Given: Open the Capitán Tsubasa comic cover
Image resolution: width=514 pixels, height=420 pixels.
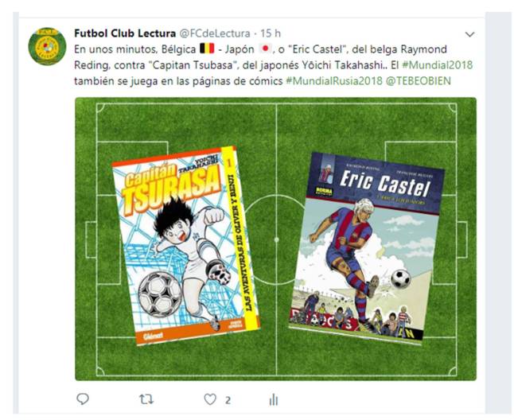Looking at the screenshot, I should coord(186,246).
